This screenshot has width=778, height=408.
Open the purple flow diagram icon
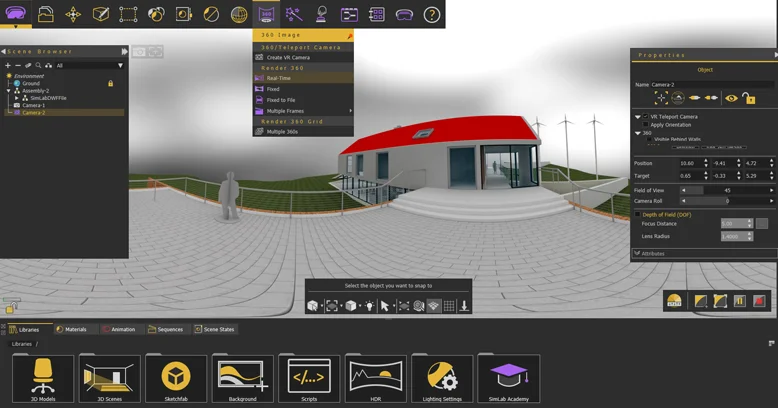coord(349,14)
